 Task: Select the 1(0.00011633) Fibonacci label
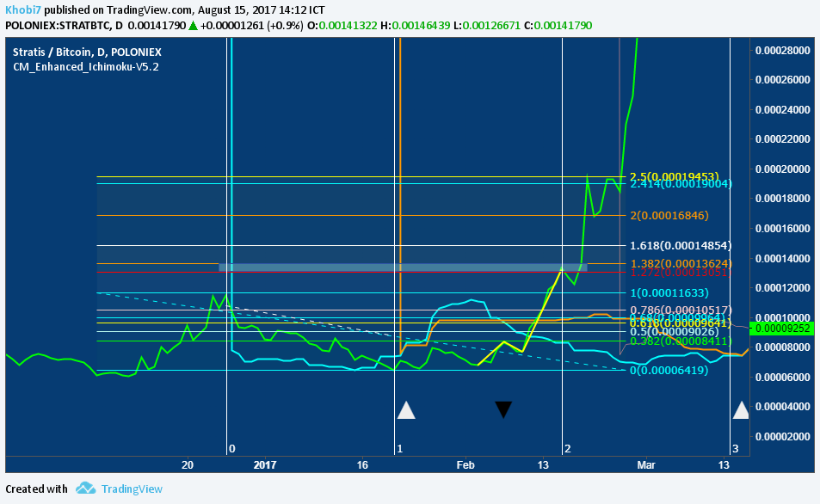click(669, 292)
